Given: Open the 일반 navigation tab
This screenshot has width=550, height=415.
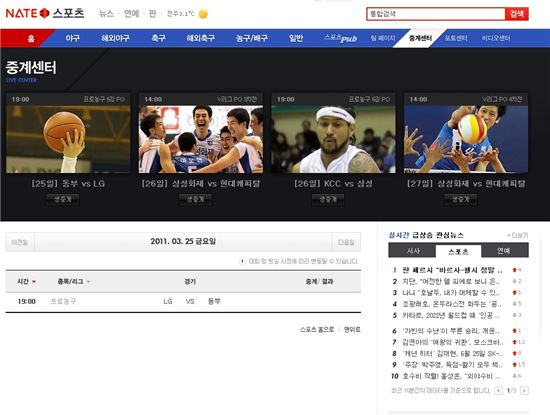Looking at the screenshot, I should pos(296,38).
